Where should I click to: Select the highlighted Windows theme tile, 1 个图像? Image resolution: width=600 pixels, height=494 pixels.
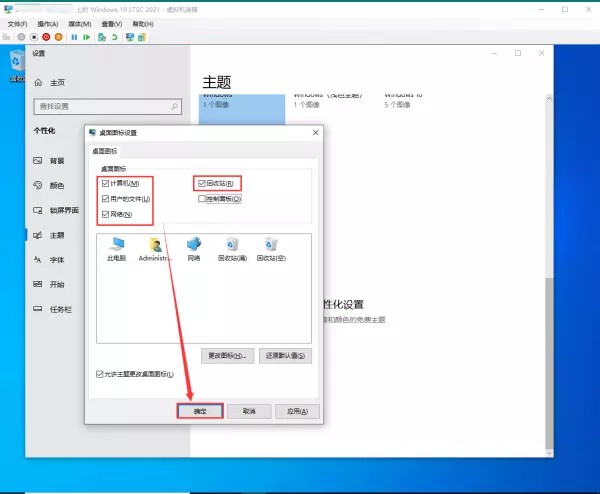pos(242,109)
